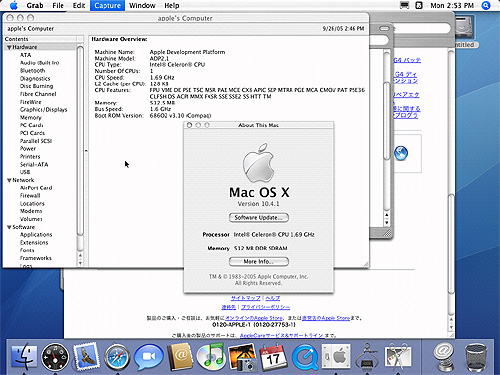Open the Window menu
Viewport: 500px width, 375px height.
(x=142, y=5)
